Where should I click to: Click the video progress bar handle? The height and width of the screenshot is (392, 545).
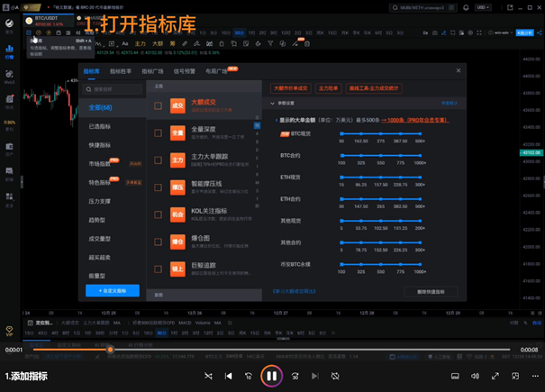pos(110,350)
